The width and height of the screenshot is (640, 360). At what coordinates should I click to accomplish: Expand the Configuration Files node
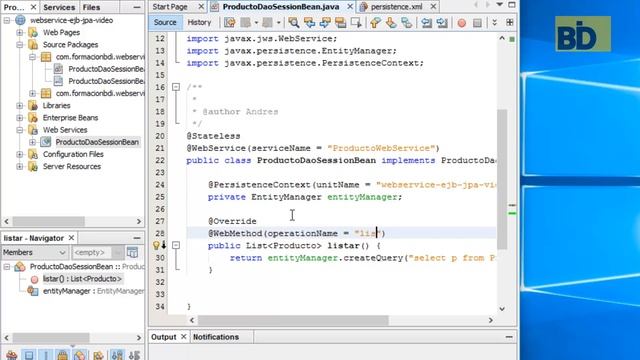pos(20,154)
